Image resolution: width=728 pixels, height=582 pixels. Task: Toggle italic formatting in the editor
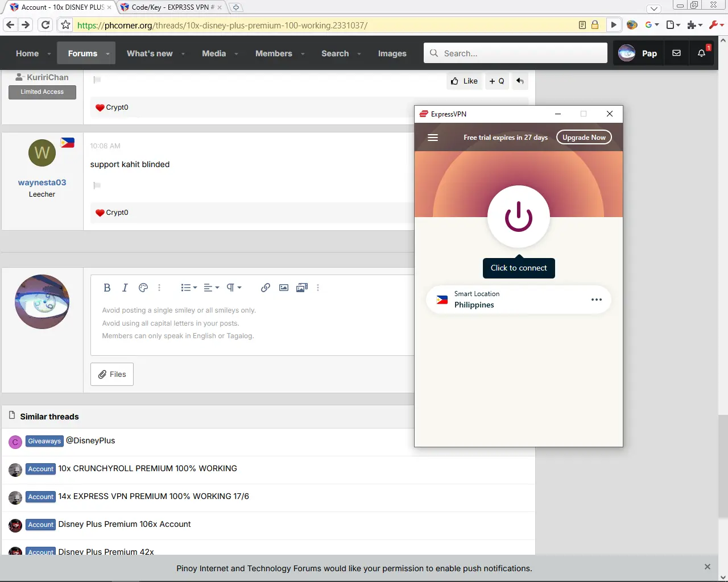pos(125,288)
